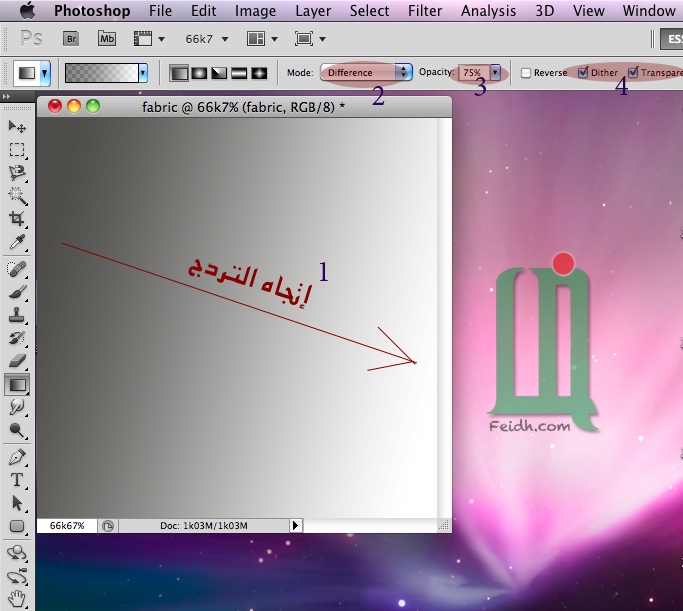
Task: Select the Brush tool
Action: tap(17, 292)
